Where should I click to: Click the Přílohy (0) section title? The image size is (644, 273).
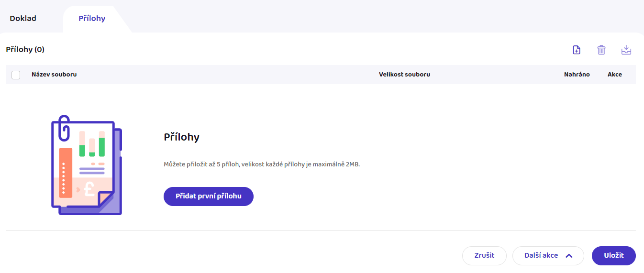click(x=25, y=49)
